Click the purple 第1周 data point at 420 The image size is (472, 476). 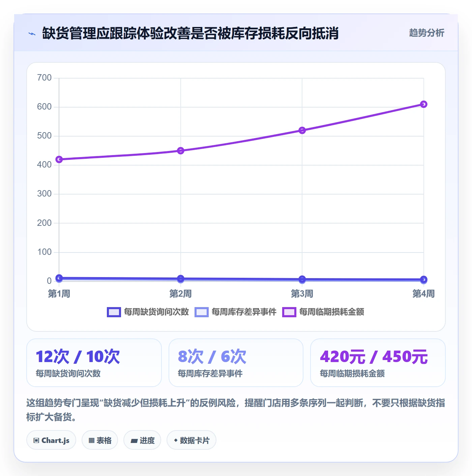click(59, 159)
